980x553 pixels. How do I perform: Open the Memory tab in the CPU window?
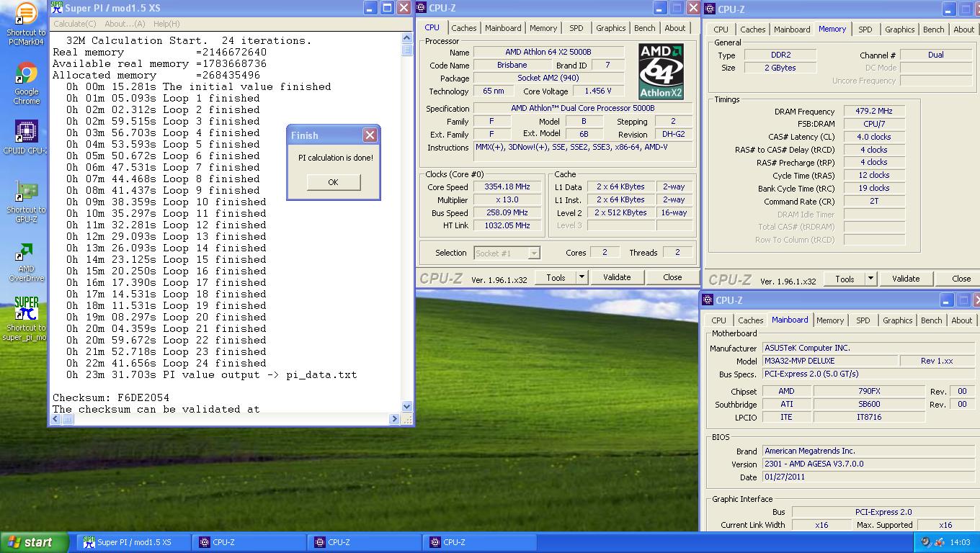(543, 28)
